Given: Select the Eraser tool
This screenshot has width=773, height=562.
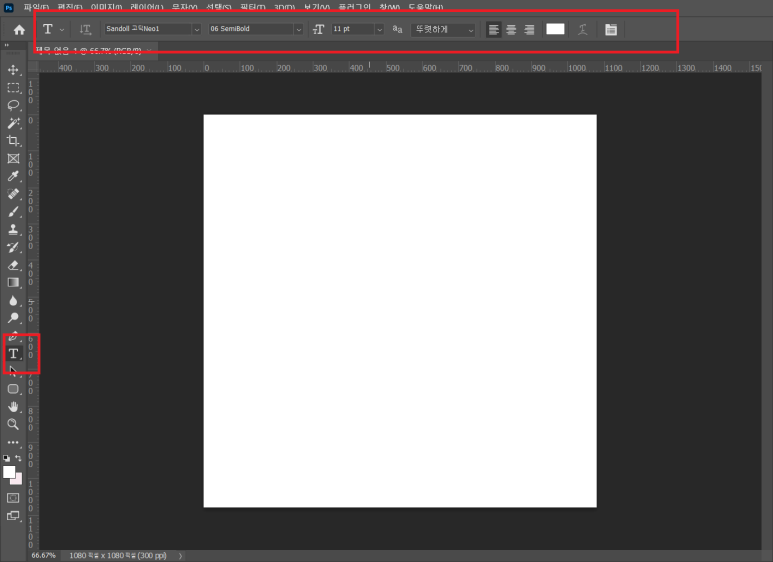Looking at the screenshot, I should 13,265.
